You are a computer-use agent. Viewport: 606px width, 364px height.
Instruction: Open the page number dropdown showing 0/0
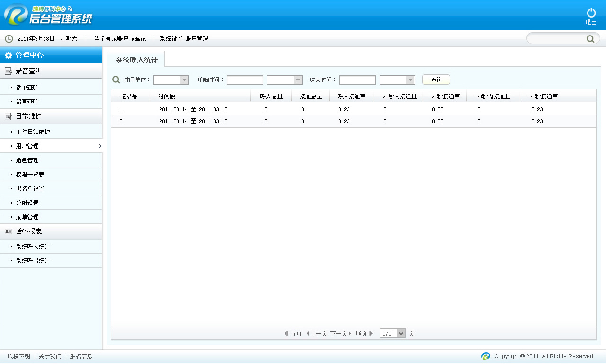click(392, 333)
